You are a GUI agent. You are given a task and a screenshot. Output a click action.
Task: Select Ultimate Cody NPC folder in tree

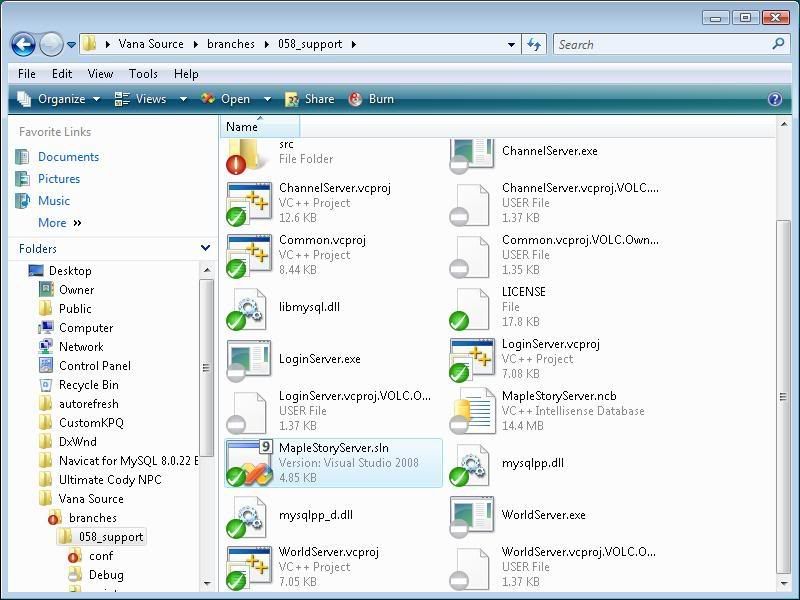pyautogui.click(x=110, y=480)
